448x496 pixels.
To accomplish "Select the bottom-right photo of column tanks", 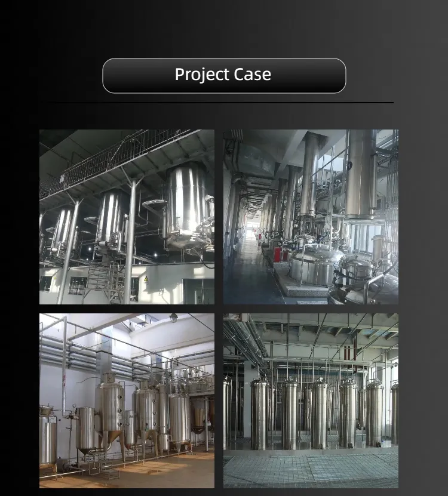I will [x=311, y=401].
